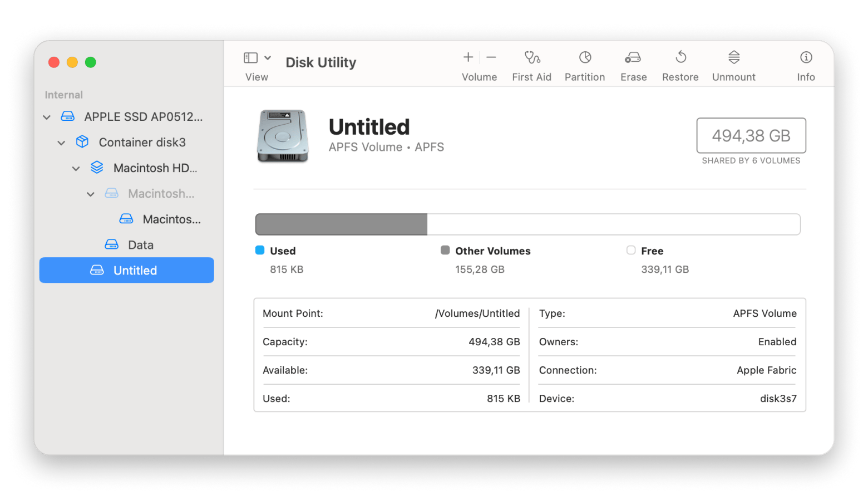Open the Partition pie chart tool
868x500 pixels.
(x=585, y=57)
